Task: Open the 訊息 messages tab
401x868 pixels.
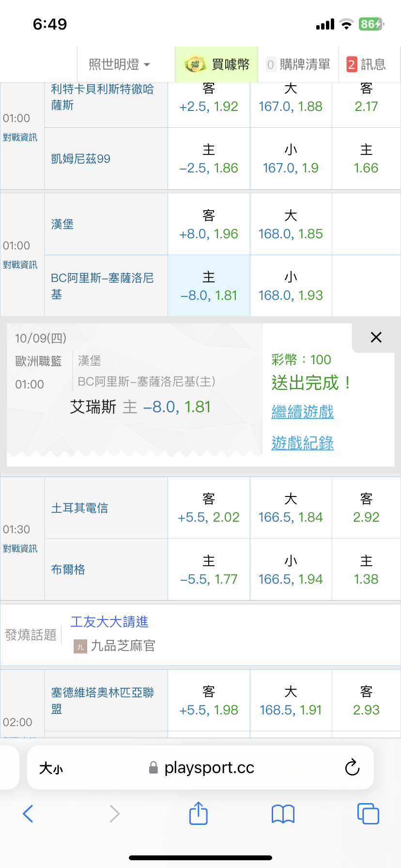Action: [367, 64]
